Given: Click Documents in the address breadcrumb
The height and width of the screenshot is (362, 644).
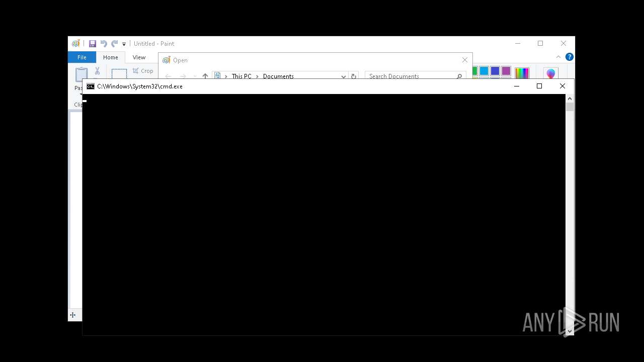Looking at the screenshot, I should tap(278, 76).
